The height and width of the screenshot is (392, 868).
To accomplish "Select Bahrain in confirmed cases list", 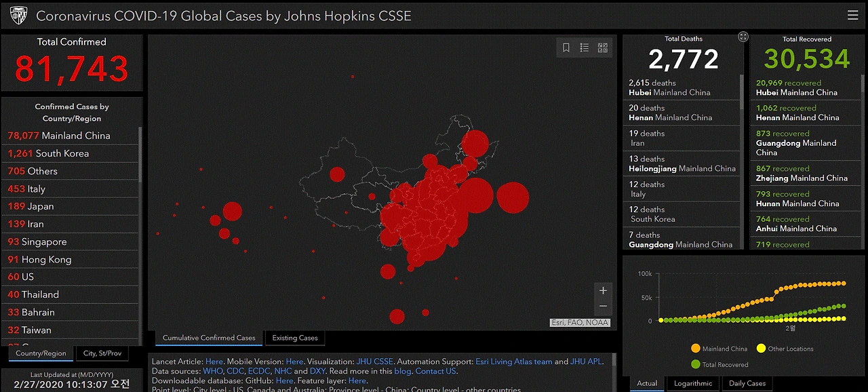I will click(x=71, y=312).
